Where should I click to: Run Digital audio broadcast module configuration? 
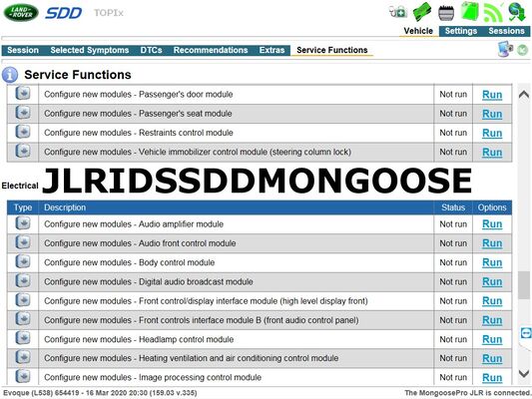(492, 281)
